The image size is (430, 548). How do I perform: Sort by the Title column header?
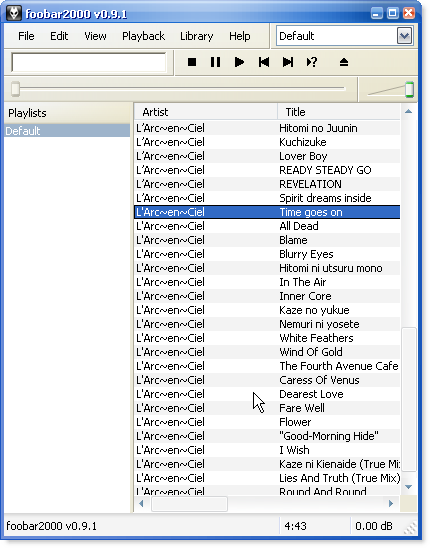339,112
